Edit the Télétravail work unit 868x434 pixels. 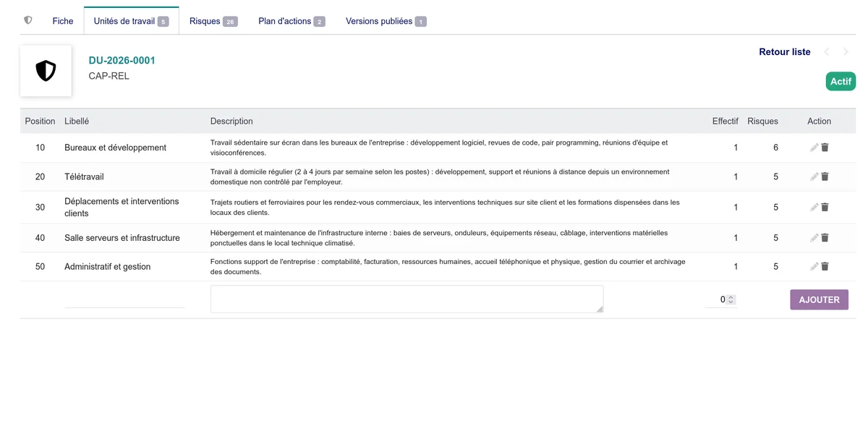(x=814, y=176)
